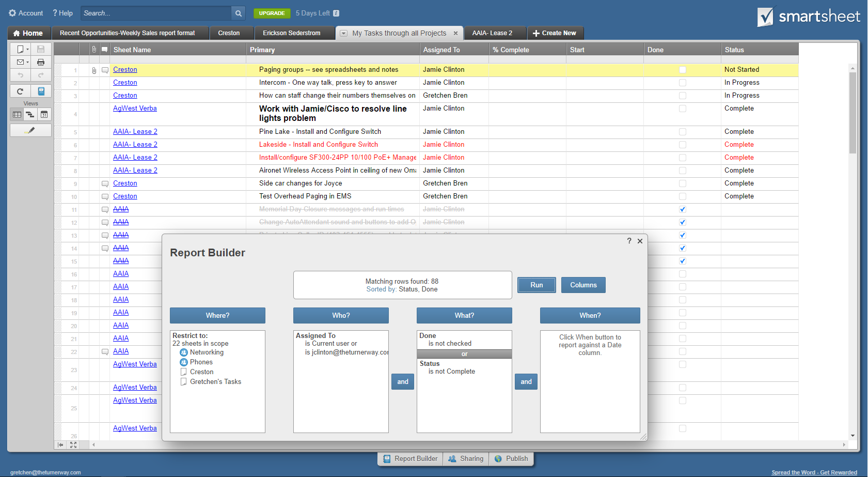The height and width of the screenshot is (477, 868).
Task: Toggle Done checkbox for row 1
Action: (x=683, y=70)
